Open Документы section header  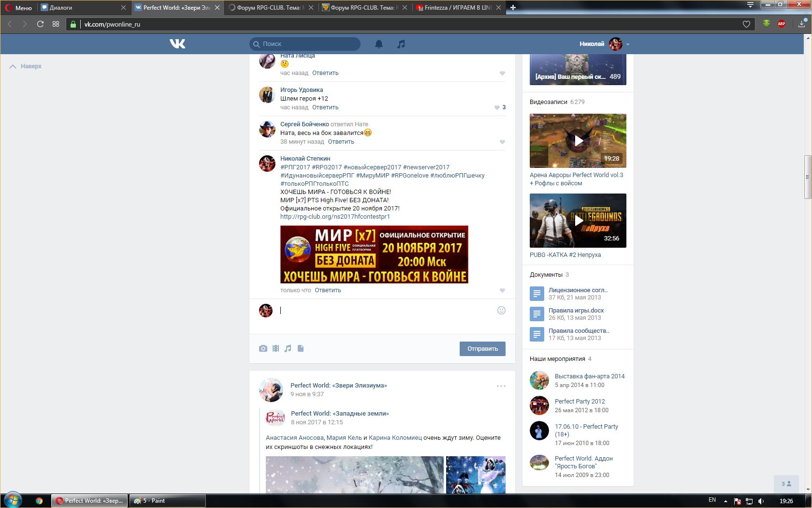[546, 275]
